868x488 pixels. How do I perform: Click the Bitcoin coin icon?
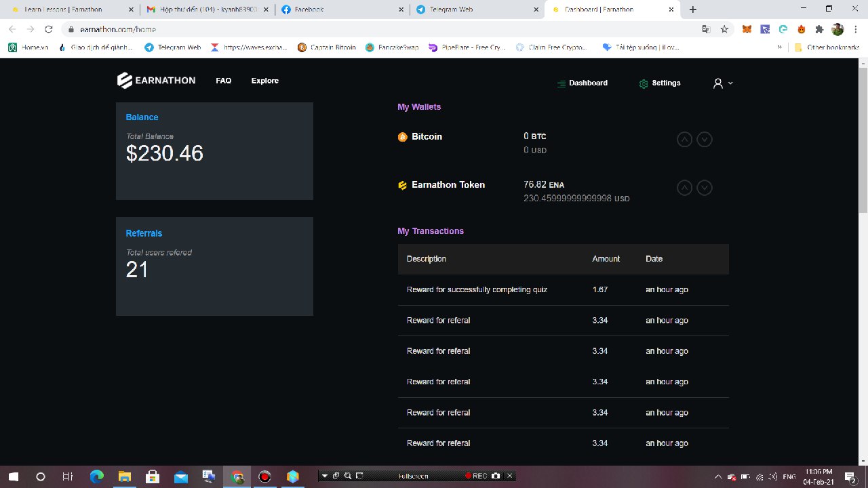pos(402,137)
